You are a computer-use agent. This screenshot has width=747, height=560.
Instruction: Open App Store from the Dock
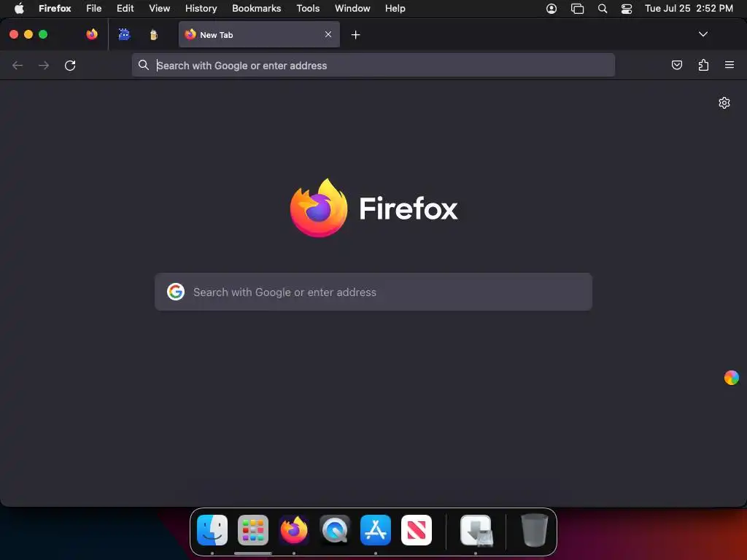(376, 529)
